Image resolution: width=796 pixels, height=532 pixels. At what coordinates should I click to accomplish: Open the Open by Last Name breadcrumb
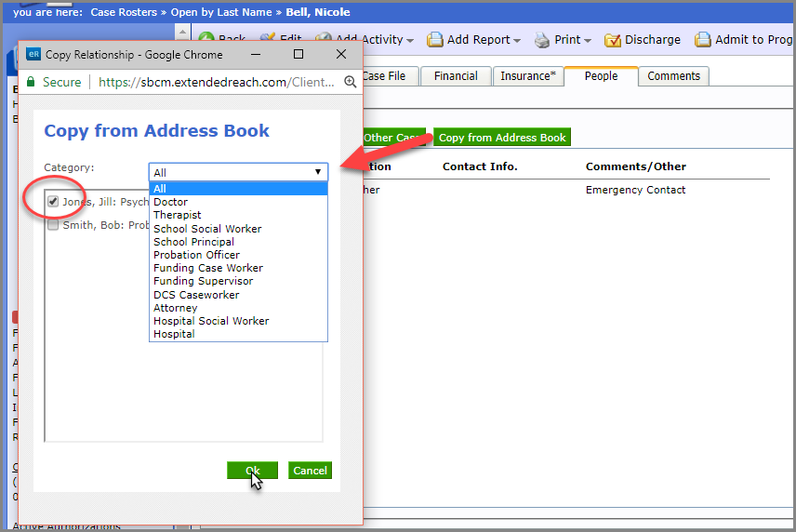click(221, 12)
